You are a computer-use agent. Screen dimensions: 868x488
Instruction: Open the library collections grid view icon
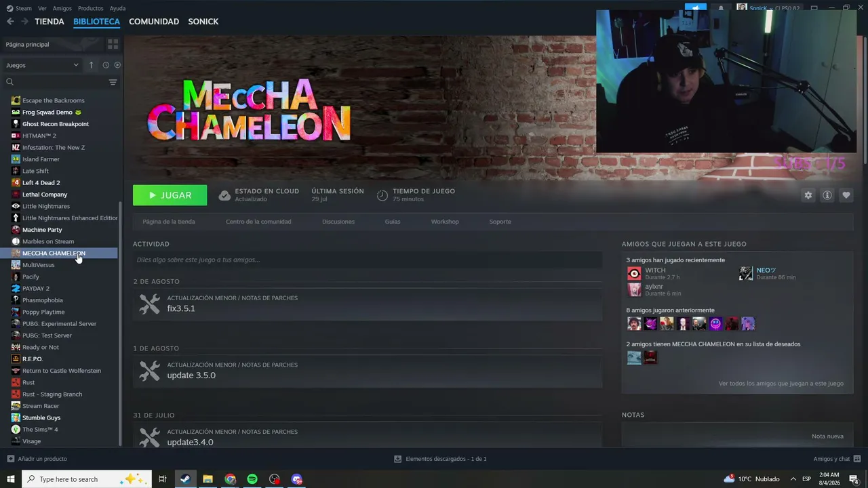pyautogui.click(x=113, y=44)
